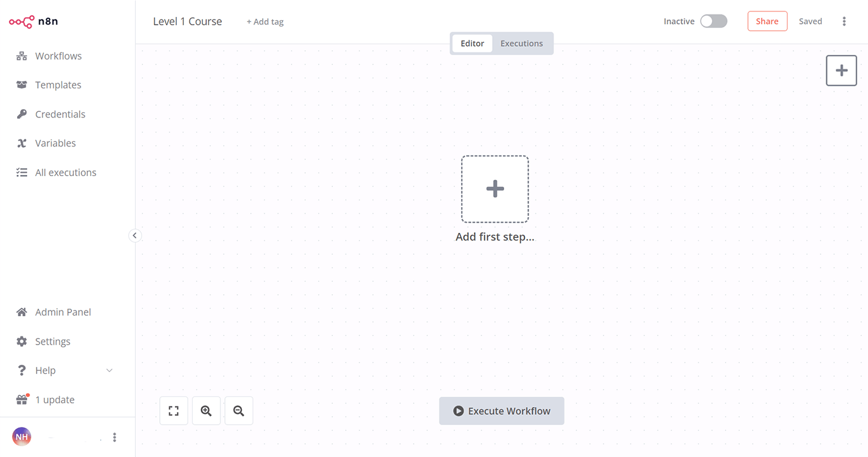The width and height of the screenshot is (868, 457).
Task: Fit the workflow to the screen
Action: (174, 410)
